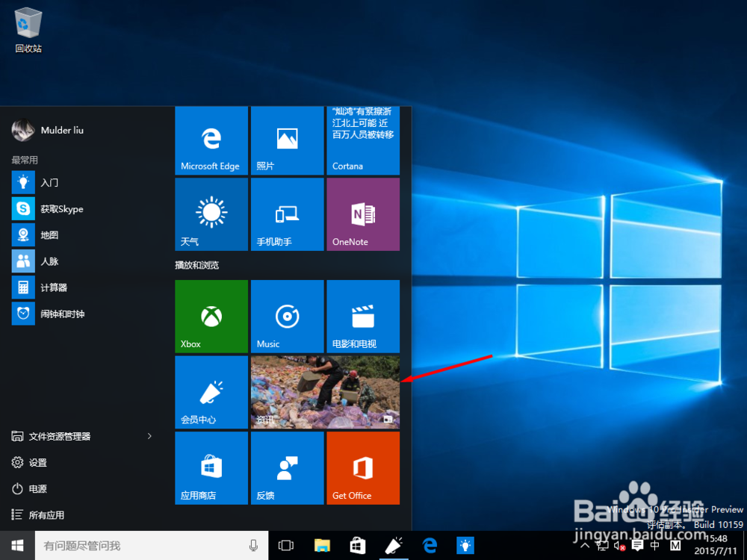Click the 播放和浏览 group heading
The image size is (747, 560).
coord(196,265)
